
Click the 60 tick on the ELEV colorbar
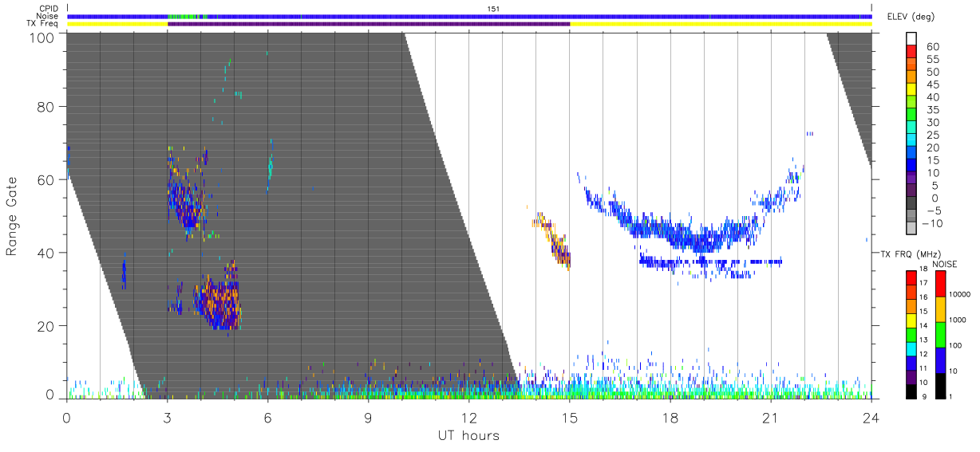(932, 47)
